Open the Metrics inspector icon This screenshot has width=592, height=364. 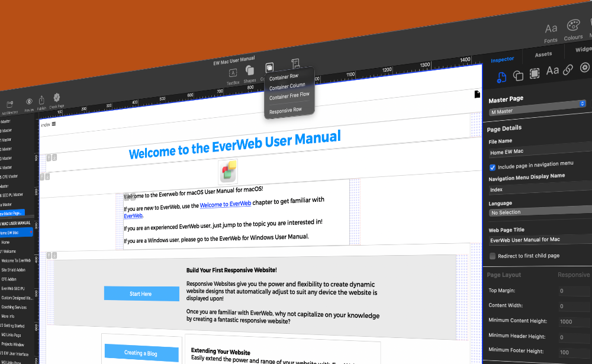click(x=535, y=75)
